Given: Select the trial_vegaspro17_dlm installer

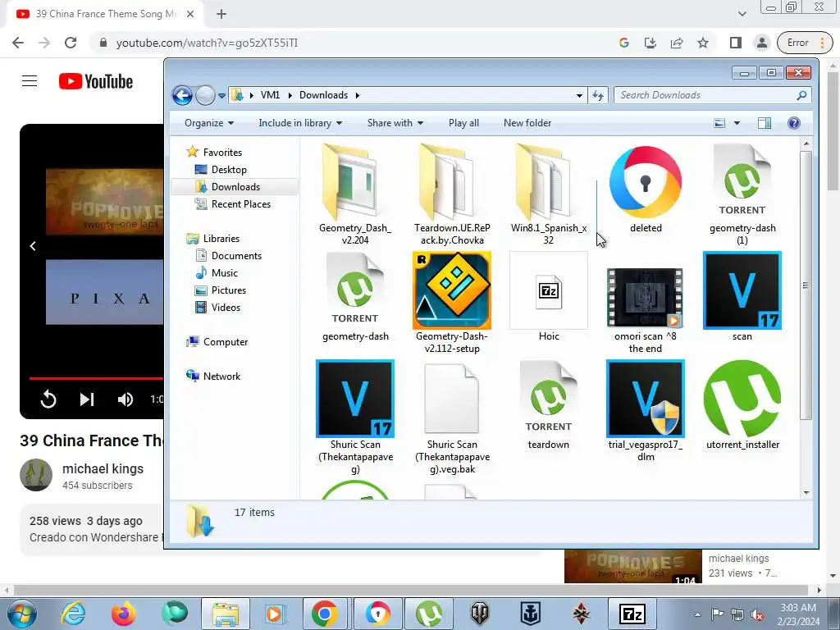Looking at the screenshot, I should pos(646,399).
